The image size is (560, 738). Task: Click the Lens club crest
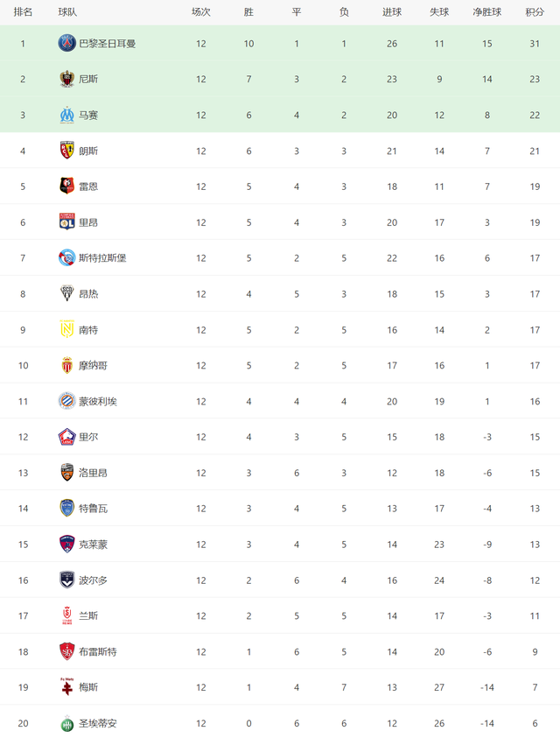66,151
